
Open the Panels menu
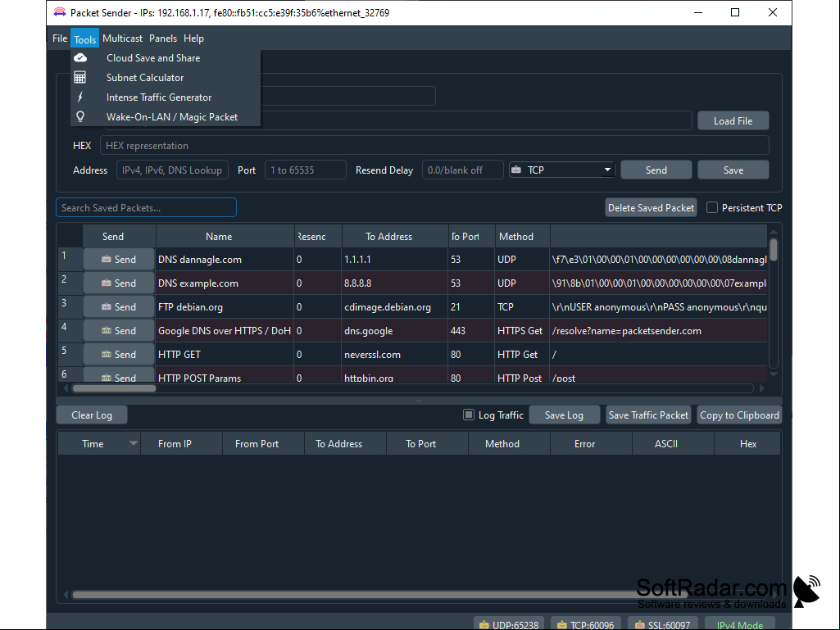[163, 39]
